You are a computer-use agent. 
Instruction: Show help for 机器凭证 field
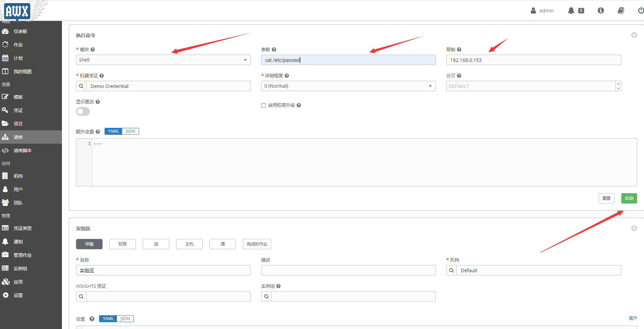coord(102,76)
